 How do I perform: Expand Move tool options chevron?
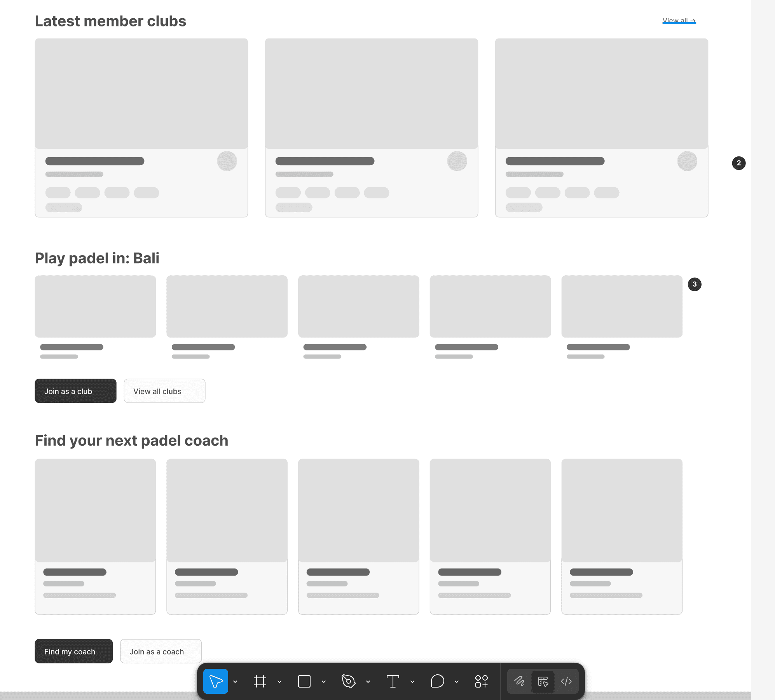coord(235,682)
